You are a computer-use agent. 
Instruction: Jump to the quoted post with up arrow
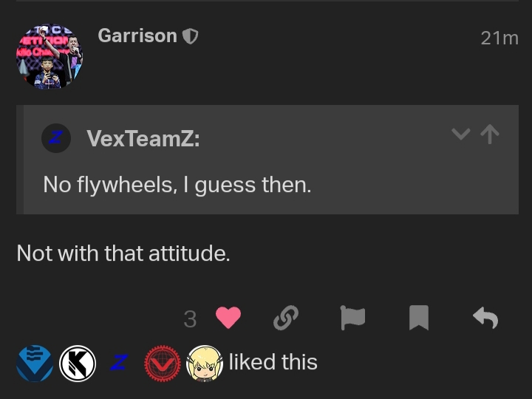[490, 134]
